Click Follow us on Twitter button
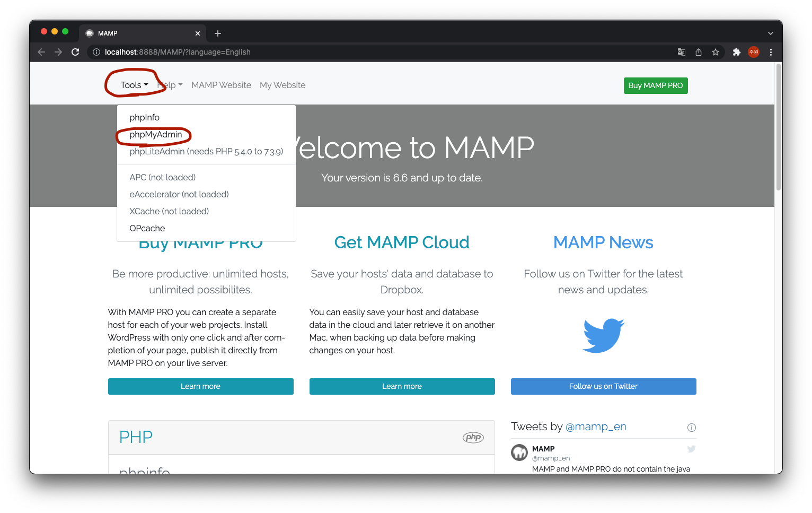 pos(603,386)
